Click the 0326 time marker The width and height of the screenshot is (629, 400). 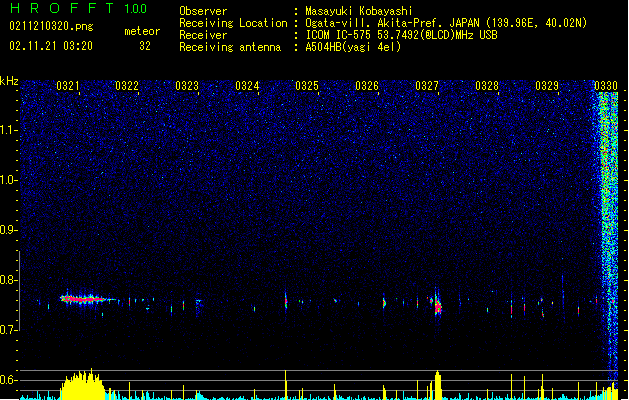tap(367, 86)
